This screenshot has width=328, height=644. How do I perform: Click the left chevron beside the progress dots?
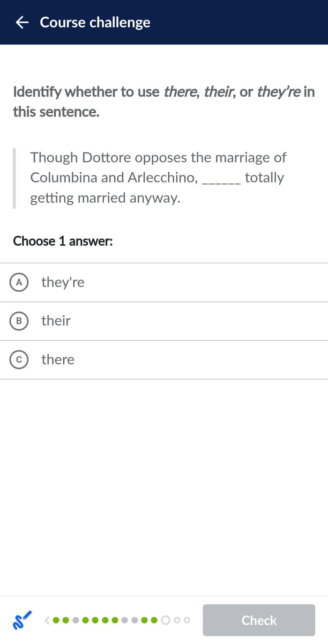click(x=47, y=620)
